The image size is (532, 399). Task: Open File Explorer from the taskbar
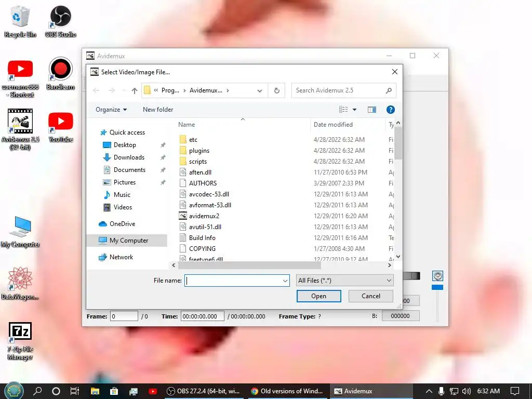95,391
